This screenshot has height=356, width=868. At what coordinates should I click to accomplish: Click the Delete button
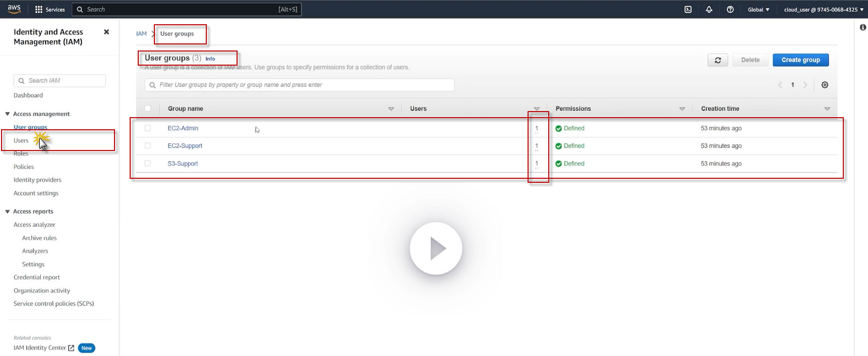(x=750, y=60)
